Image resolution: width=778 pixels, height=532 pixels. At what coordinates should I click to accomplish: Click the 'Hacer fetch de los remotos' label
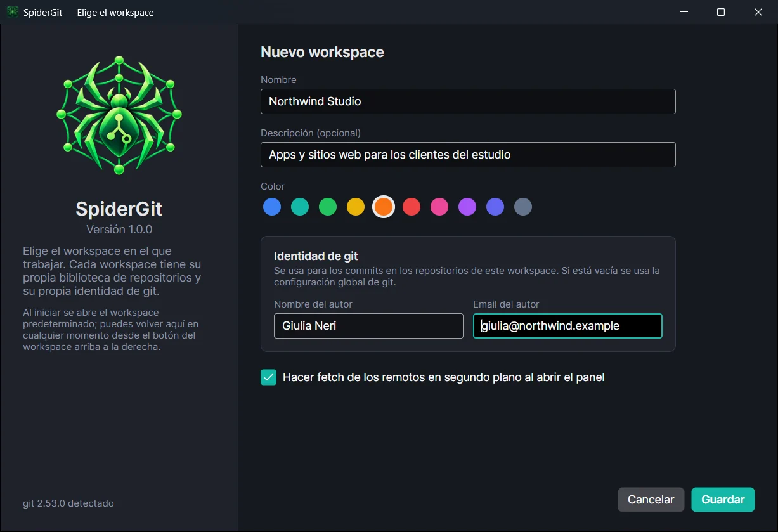click(x=444, y=377)
